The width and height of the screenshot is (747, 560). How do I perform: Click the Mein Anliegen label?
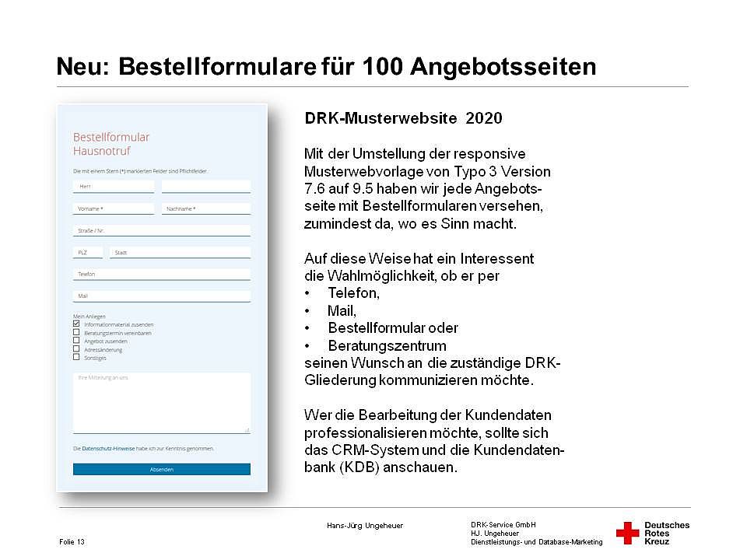coord(89,317)
